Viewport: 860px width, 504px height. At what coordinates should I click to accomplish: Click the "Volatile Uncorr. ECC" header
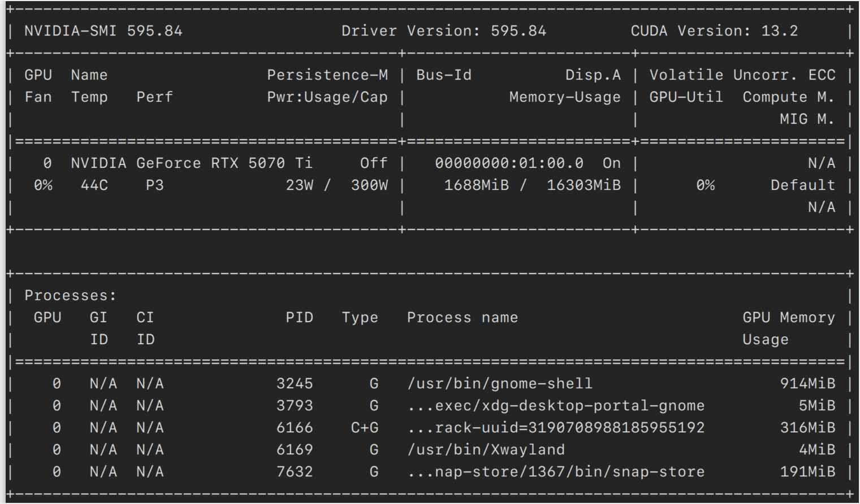coord(742,75)
